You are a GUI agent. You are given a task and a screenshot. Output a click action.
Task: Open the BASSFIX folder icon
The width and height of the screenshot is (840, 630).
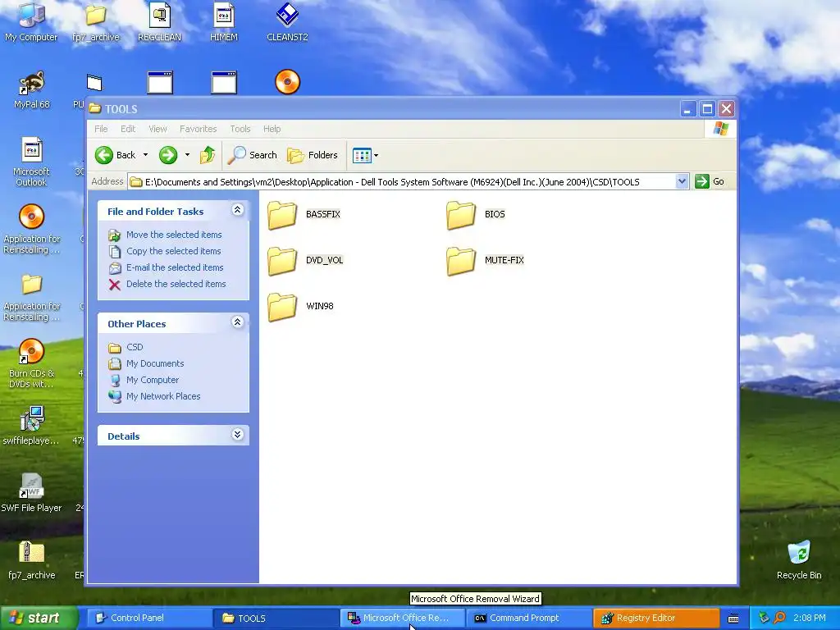(282, 215)
